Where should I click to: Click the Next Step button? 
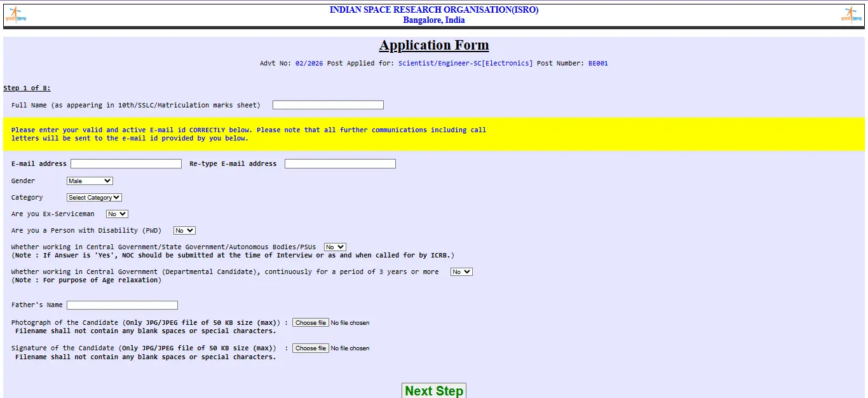(x=434, y=390)
